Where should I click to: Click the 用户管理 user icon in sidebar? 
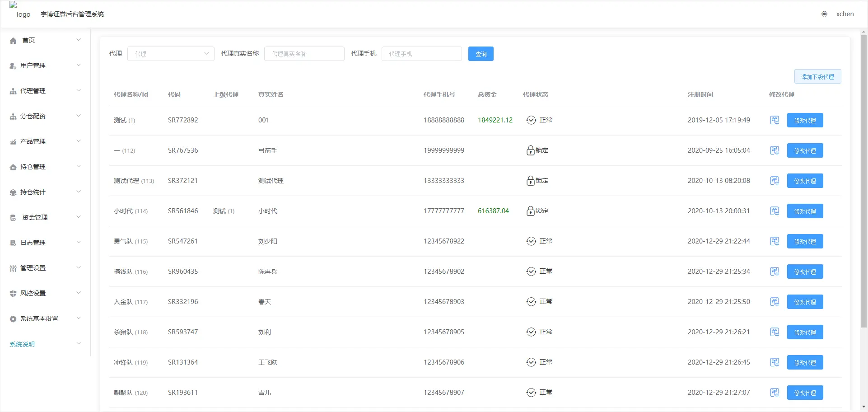click(x=13, y=66)
